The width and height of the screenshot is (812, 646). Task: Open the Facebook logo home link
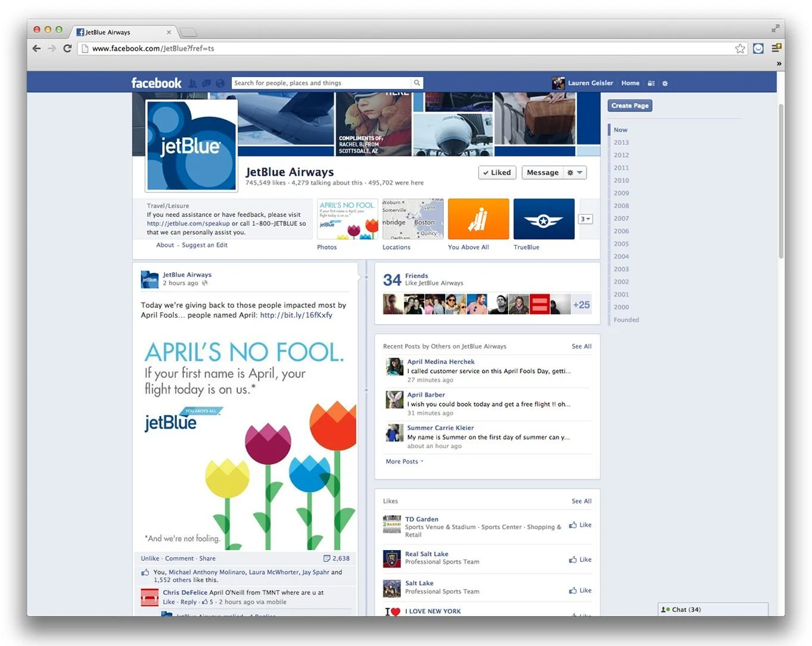click(156, 83)
